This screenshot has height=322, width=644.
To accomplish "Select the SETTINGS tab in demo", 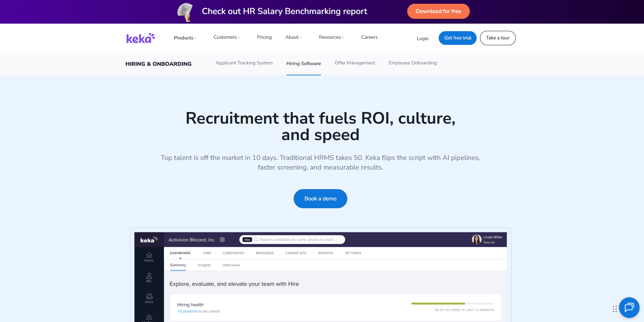I will (353, 253).
